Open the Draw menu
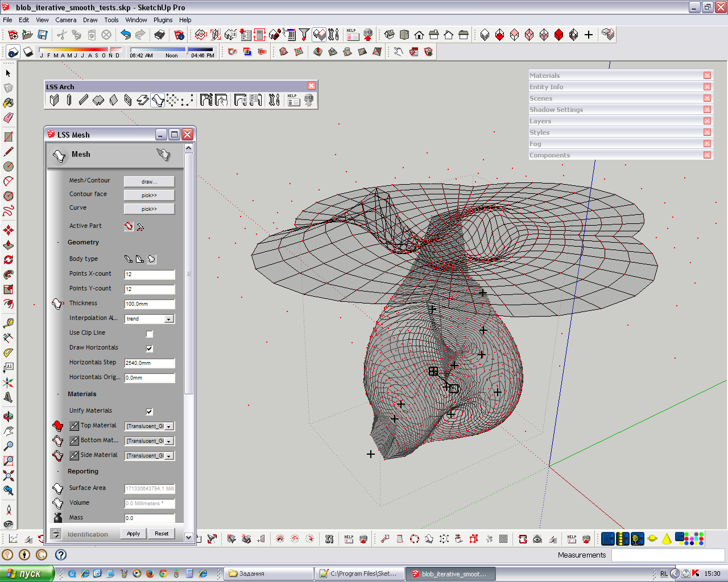Image resolution: width=728 pixels, height=582 pixels. click(90, 20)
